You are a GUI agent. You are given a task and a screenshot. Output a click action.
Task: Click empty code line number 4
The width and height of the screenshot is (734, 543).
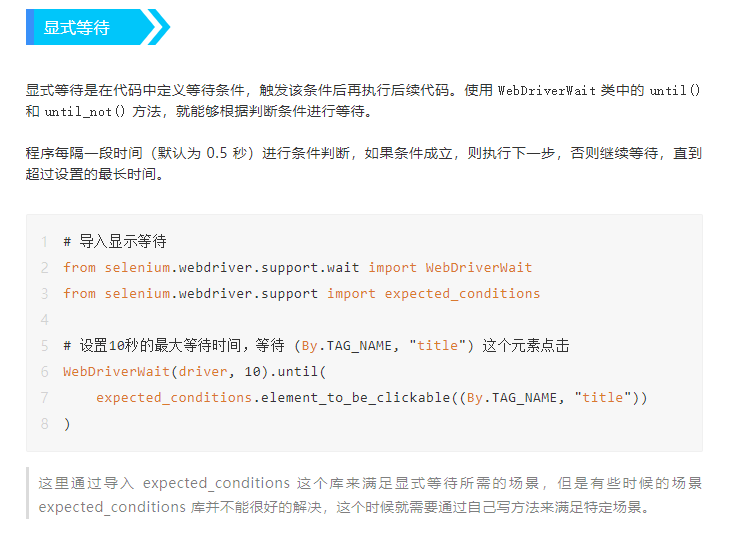(44, 320)
